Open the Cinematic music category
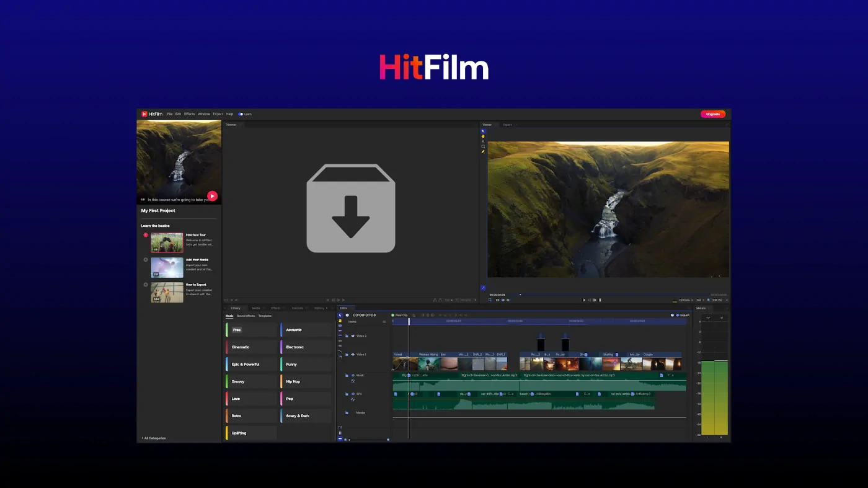 point(251,347)
